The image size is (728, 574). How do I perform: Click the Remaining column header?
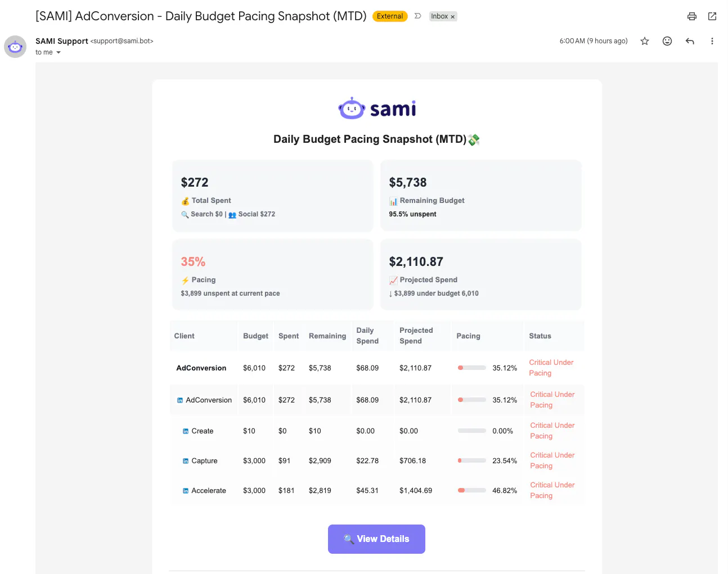(327, 336)
